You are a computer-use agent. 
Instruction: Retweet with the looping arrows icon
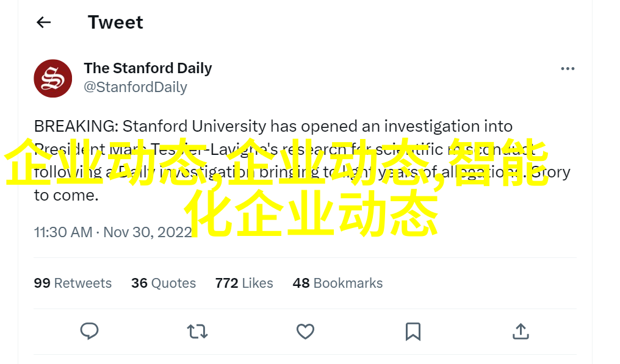point(197,332)
